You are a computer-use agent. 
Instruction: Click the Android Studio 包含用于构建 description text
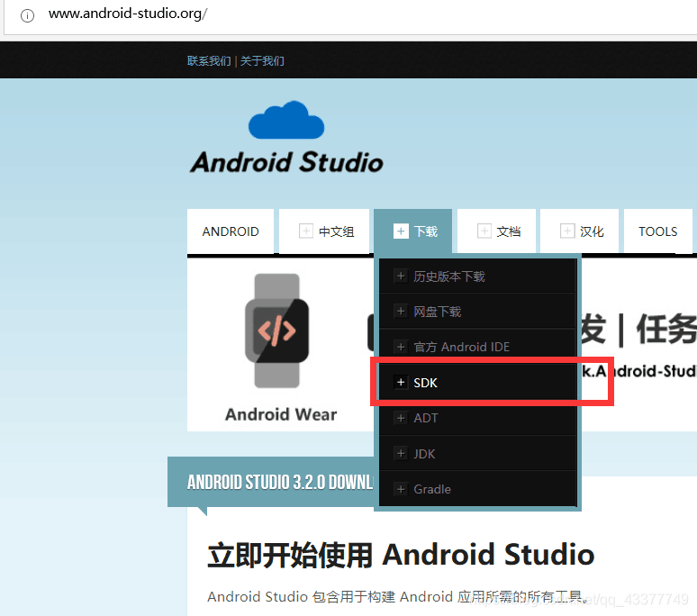pos(399,596)
